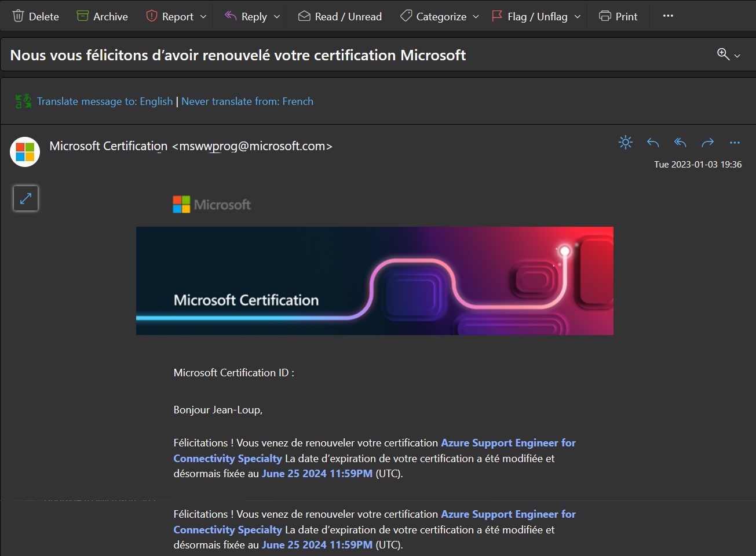Viewport: 756px width, 556px height.
Task: Click the first June 25 2024 11:59PM date
Action: (317, 474)
